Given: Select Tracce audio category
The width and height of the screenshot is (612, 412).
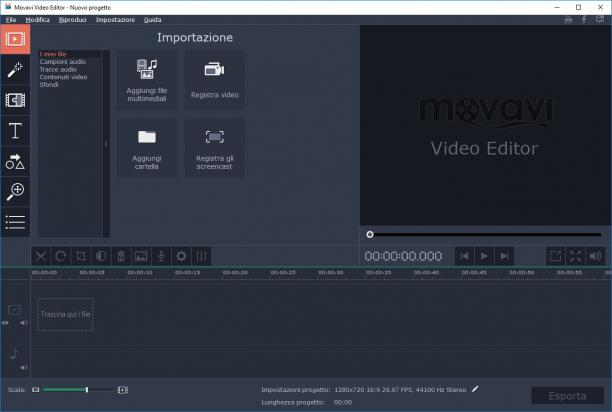Looking at the screenshot, I should pos(58,69).
